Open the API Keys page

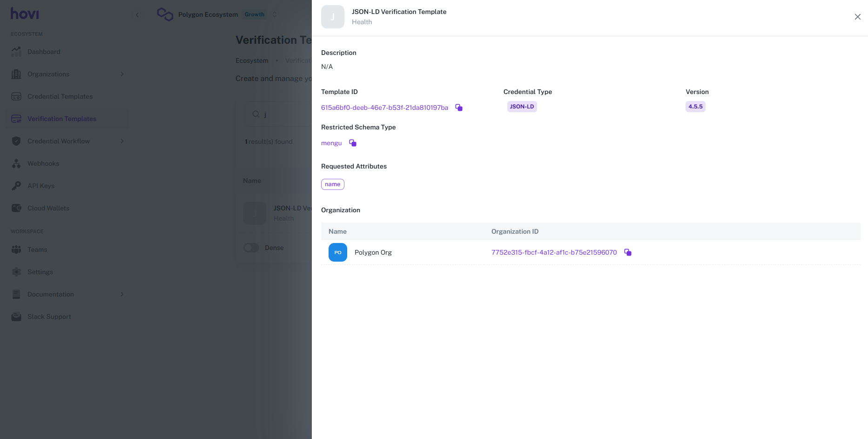coord(41,186)
